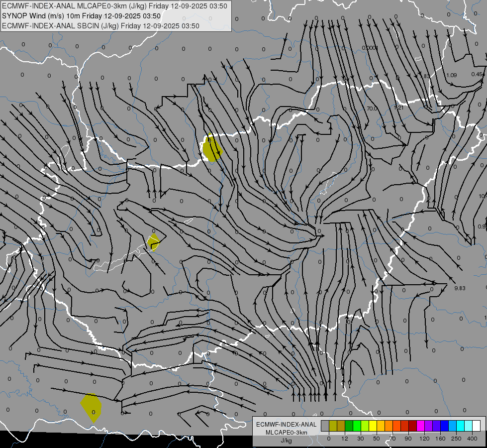Click the bright green legend swatch
The height and width of the screenshot is (448, 487).
[357, 426]
